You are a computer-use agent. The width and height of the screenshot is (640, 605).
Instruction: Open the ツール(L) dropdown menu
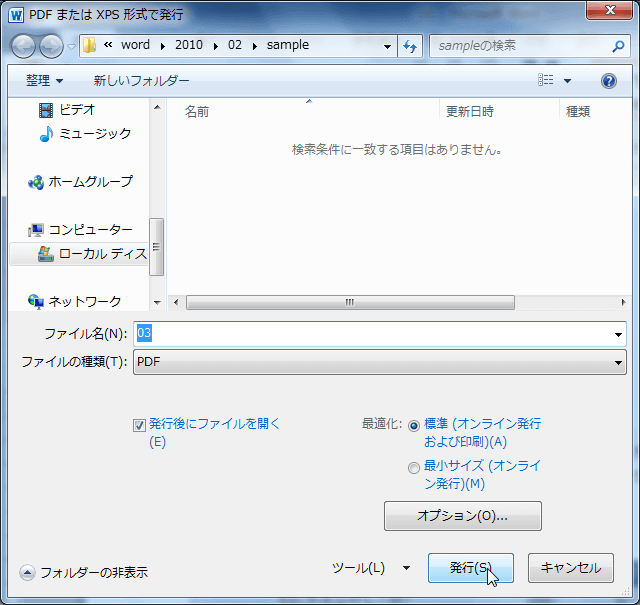pyautogui.click(x=371, y=568)
